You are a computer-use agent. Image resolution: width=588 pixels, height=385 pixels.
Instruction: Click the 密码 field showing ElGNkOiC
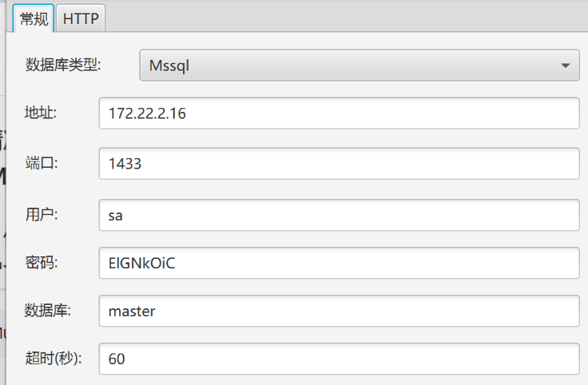[x=339, y=263]
